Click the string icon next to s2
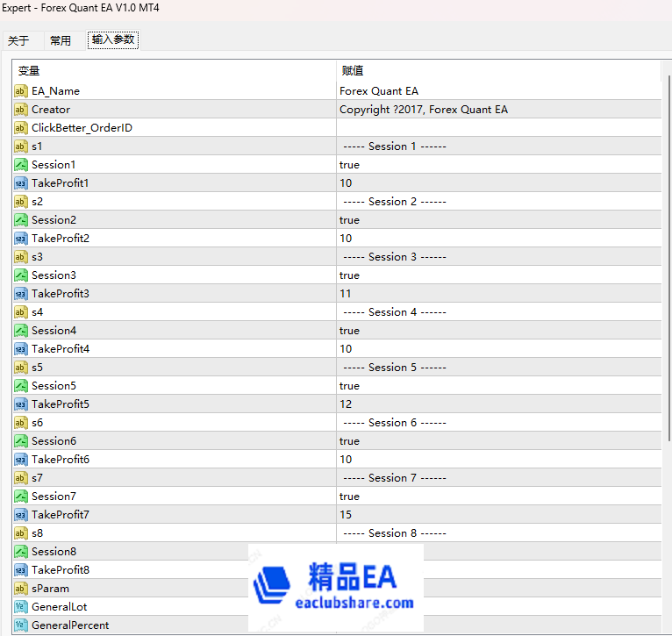The image size is (672, 636). coord(20,202)
